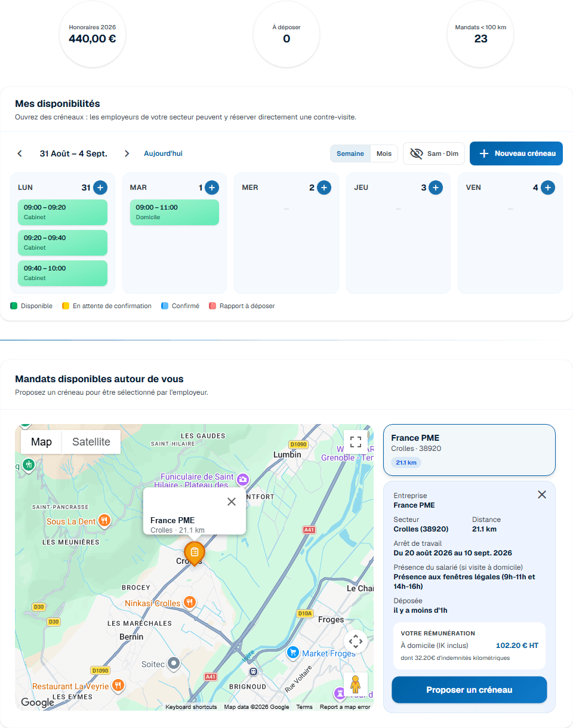Click the orange France PME map marker
The width and height of the screenshot is (573, 728).
tap(195, 553)
